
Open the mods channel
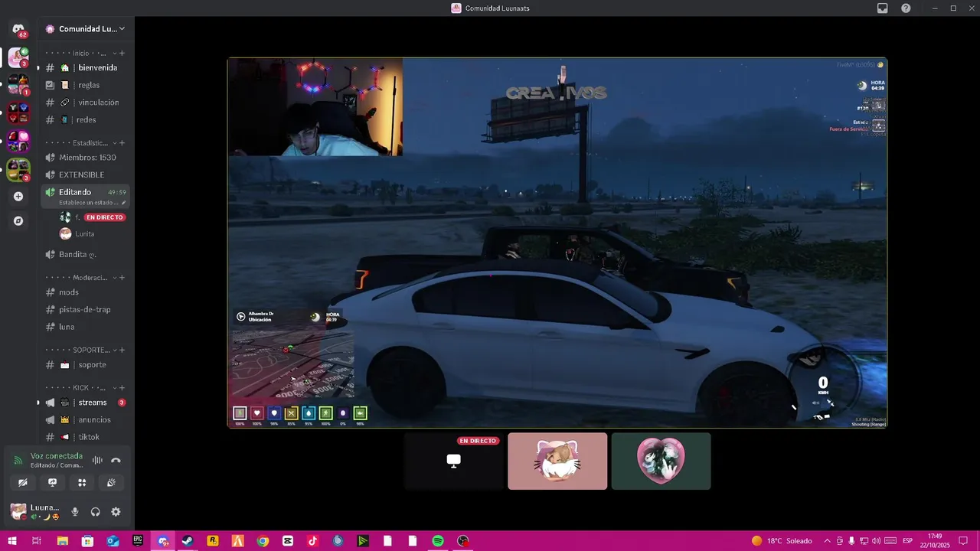click(86, 292)
